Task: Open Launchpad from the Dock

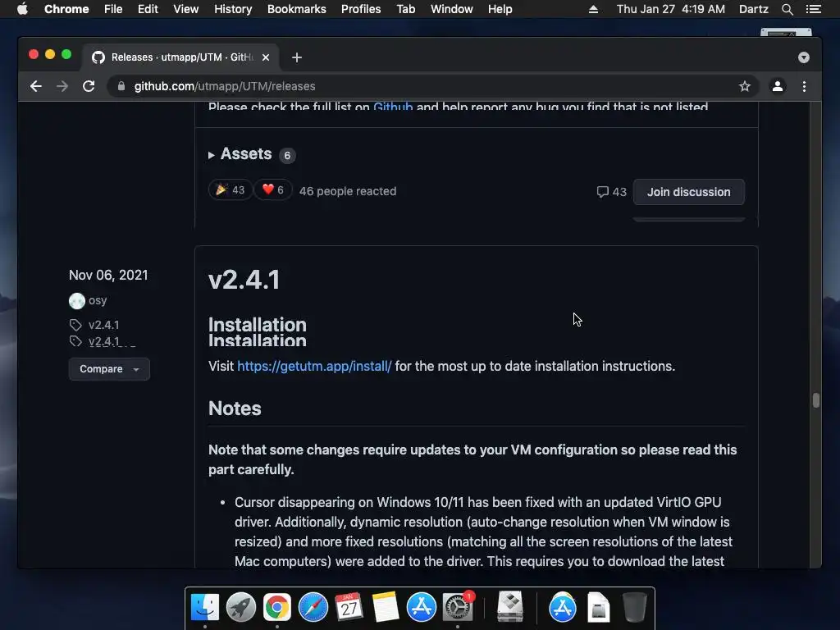Action: [x=241, y=607]
